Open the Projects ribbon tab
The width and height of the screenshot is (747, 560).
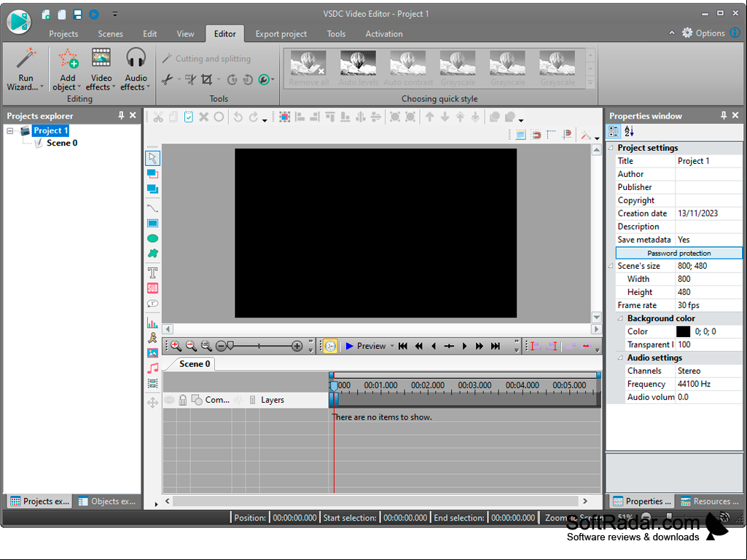click(63, 33)
